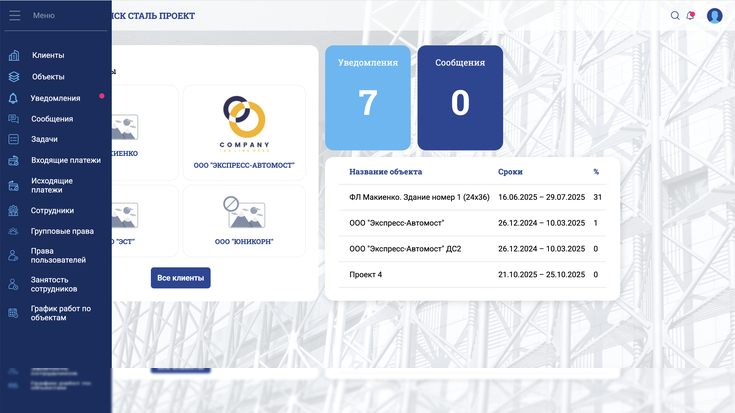The width and height of the screenshot is (735, 413).
Task: Open the user profile avatar
Action: click(x=714, y=15)
